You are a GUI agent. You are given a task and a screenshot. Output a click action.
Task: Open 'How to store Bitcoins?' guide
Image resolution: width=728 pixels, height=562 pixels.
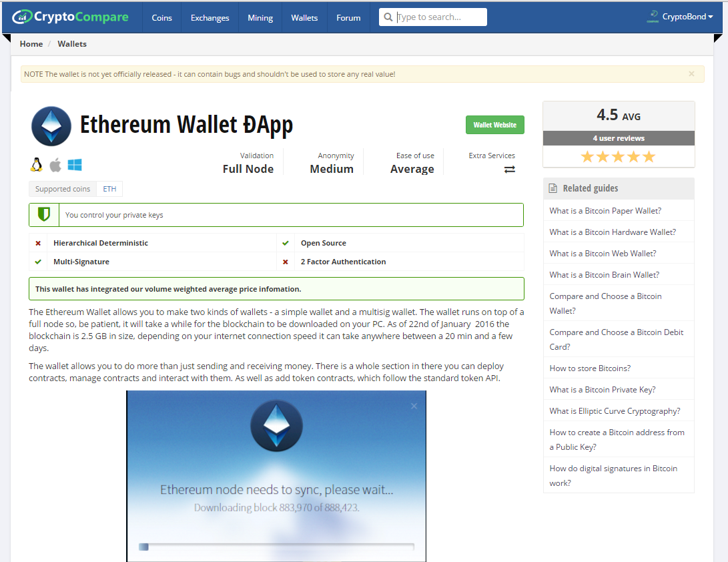590,368
